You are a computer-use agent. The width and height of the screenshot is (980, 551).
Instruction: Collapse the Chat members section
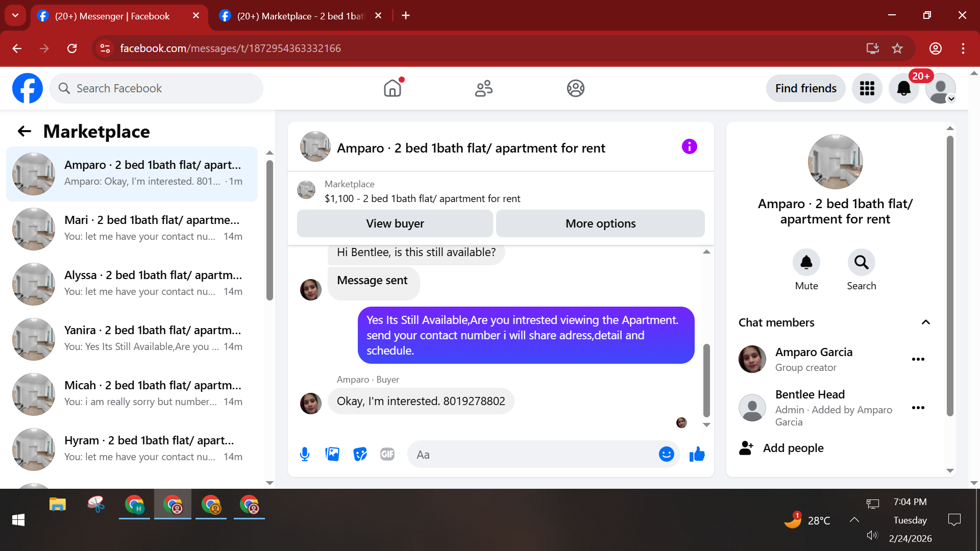[925, 322]
